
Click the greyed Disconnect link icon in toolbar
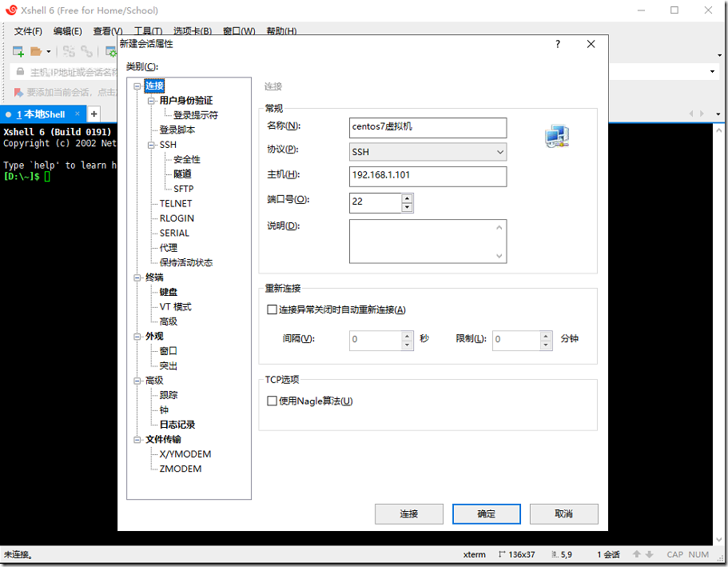(x=69, y=52)
